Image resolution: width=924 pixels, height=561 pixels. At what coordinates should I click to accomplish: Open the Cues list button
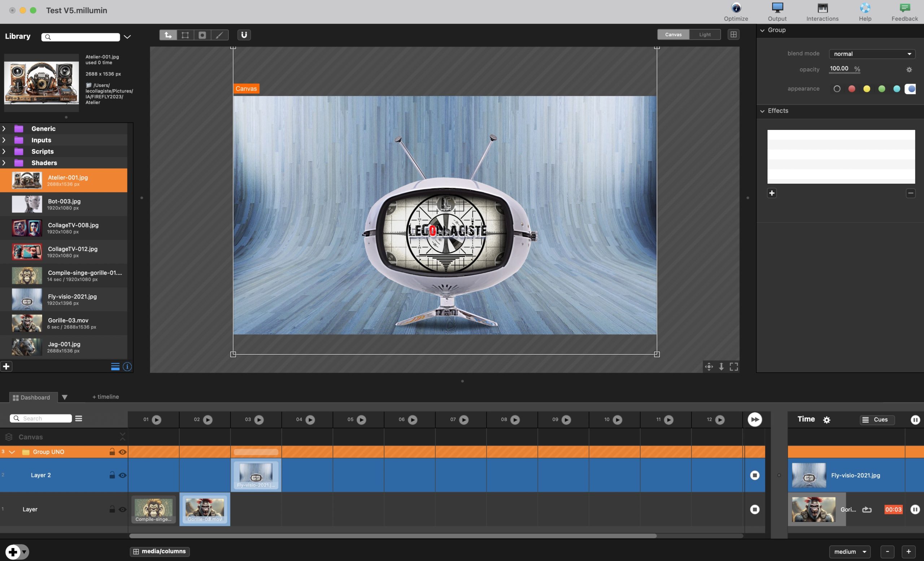[877, 419]
